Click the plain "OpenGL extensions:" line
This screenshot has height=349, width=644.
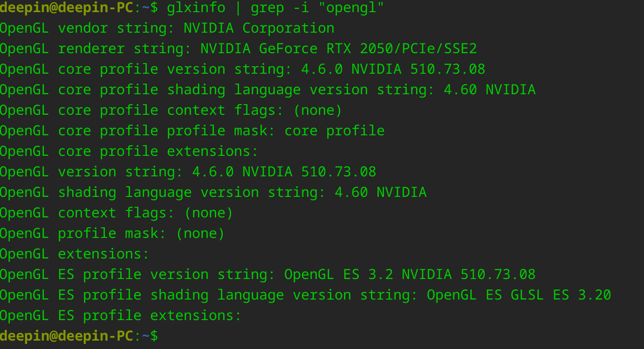pos(75,254)
